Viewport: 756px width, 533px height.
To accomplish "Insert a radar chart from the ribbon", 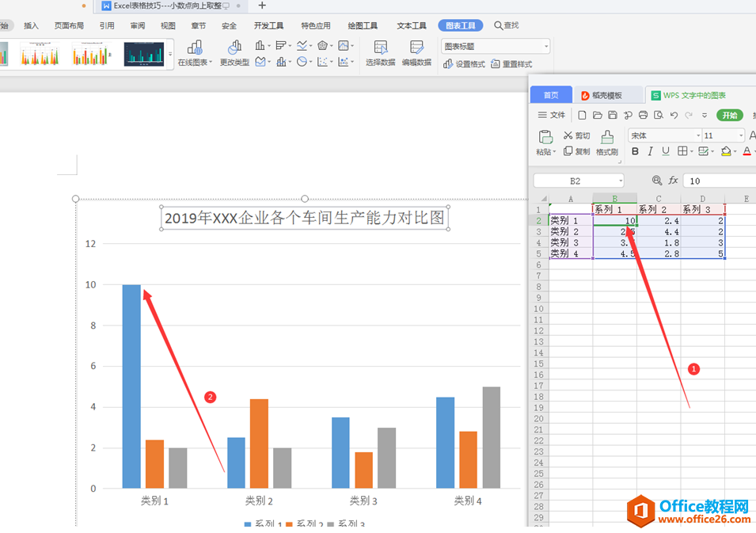I will [324, 46].
